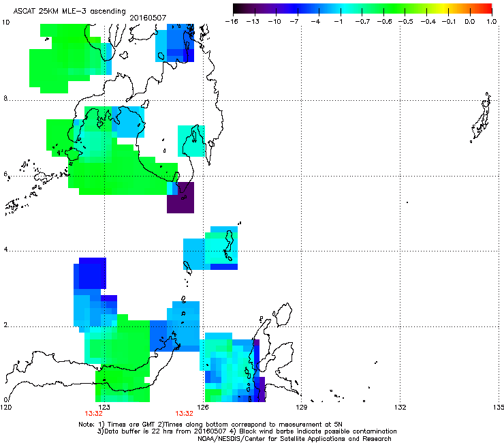Click the -0.1 label on the color bar
The height and width of the screenshot is (443, 504).
point(449,22)
